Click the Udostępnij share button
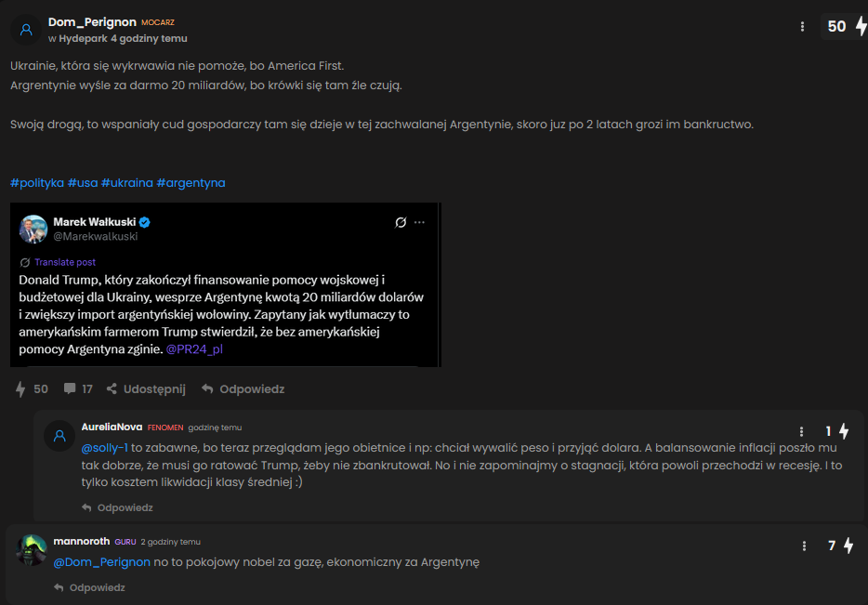Image resolution: width=868 pixels, height=605 pixels. click(x=146, y=389)
